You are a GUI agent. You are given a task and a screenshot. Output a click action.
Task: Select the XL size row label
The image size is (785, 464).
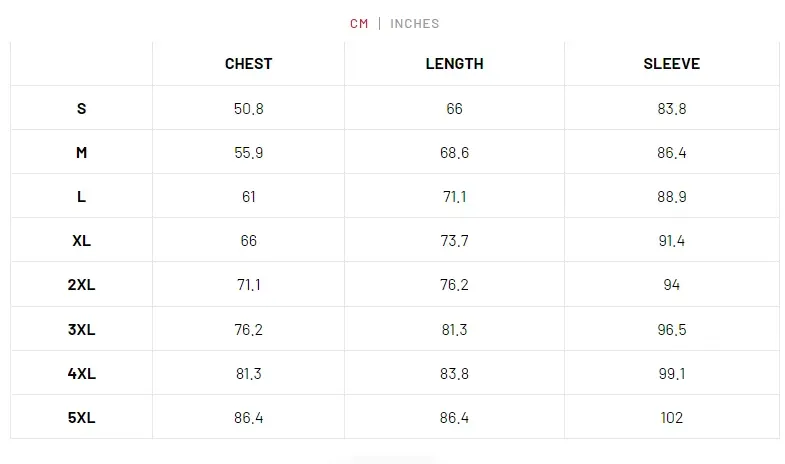tap(81, 241)
